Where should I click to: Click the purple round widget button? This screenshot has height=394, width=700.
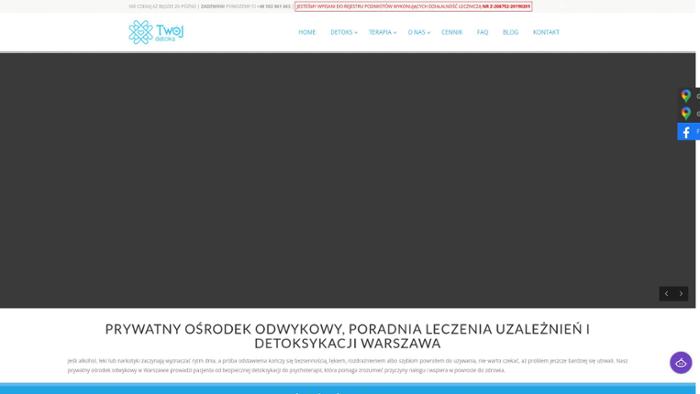(x=680, y=363)
